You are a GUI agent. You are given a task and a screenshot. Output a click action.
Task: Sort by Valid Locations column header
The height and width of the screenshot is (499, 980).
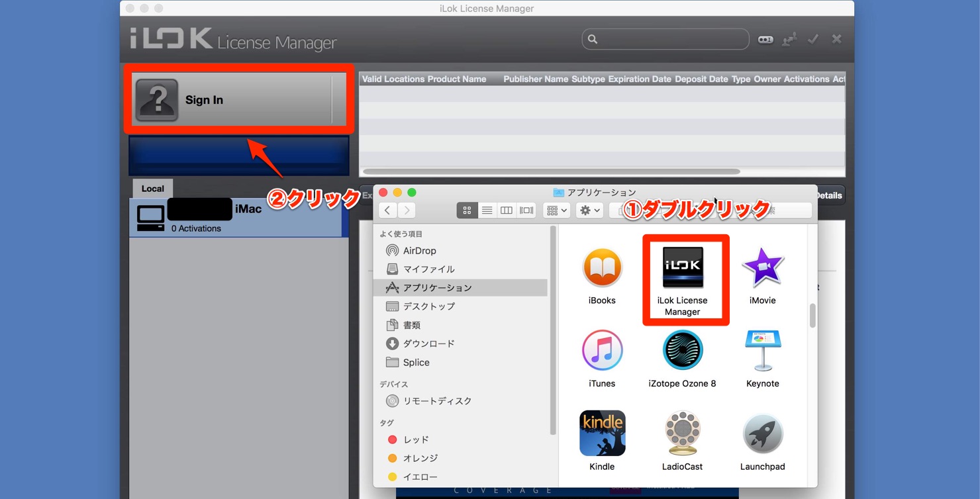(393, 79)
